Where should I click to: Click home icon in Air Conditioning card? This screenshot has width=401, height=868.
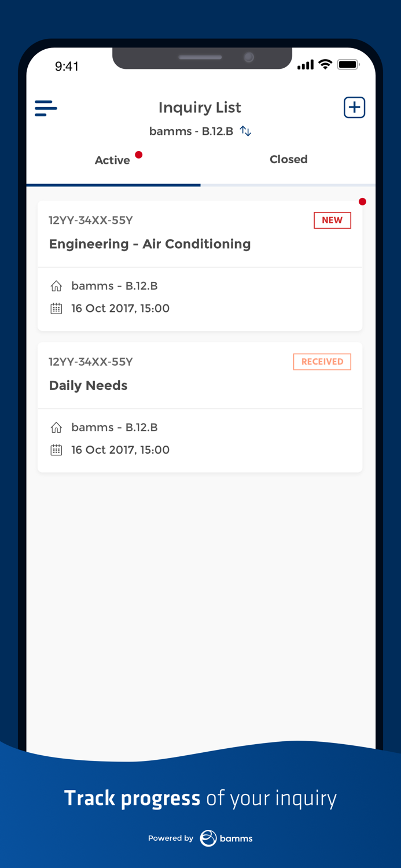tap(56, 286)
